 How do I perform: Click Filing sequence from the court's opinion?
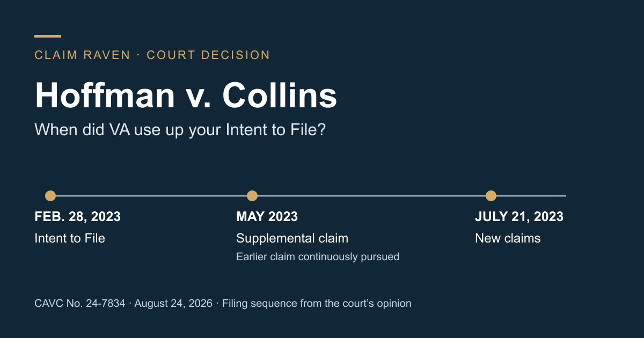(317, 304)
